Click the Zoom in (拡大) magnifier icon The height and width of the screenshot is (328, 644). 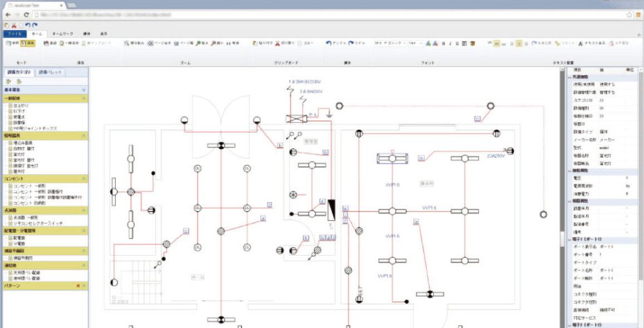tap(198, 43)
